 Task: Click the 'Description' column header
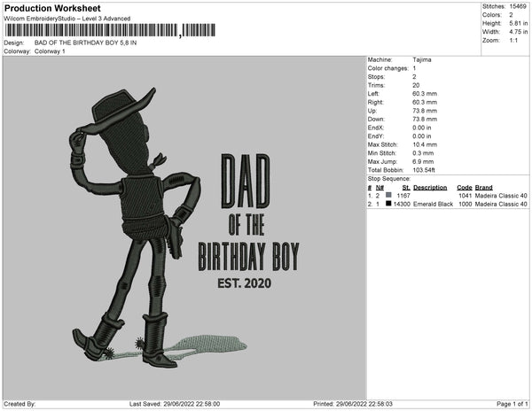point(430,188)
